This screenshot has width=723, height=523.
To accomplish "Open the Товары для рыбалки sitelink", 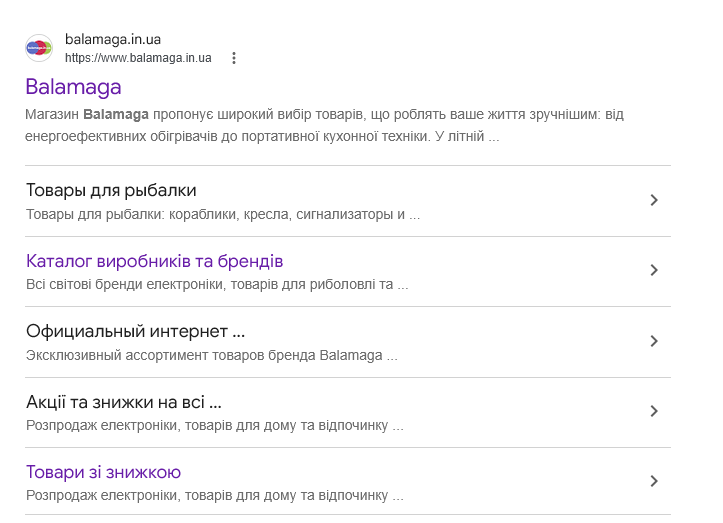I will (111, 190).
